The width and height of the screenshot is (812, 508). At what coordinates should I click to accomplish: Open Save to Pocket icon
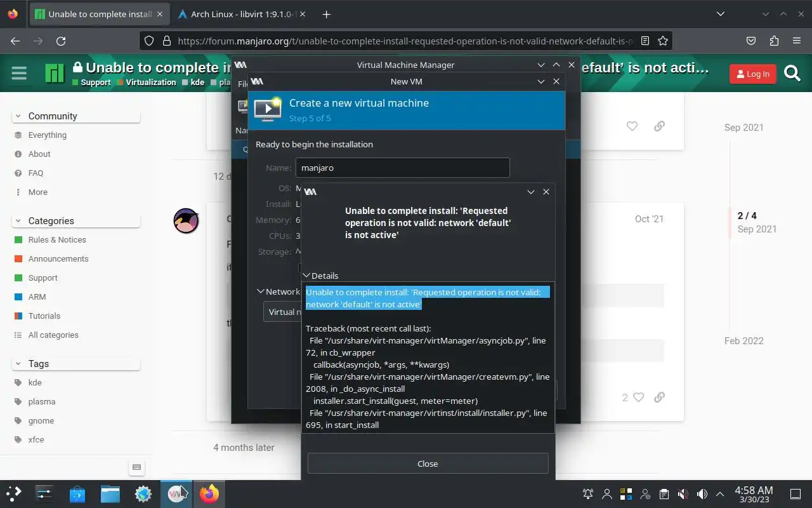coord(751,41)
